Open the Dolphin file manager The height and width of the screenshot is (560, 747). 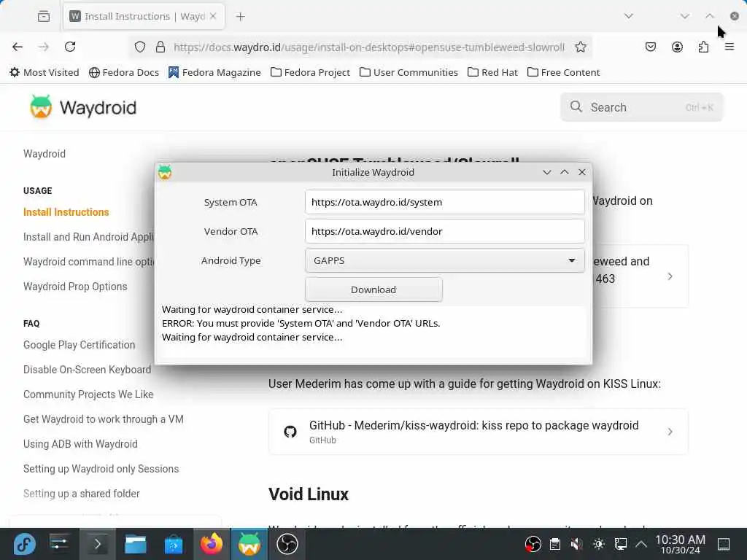(x=135, y=544)
